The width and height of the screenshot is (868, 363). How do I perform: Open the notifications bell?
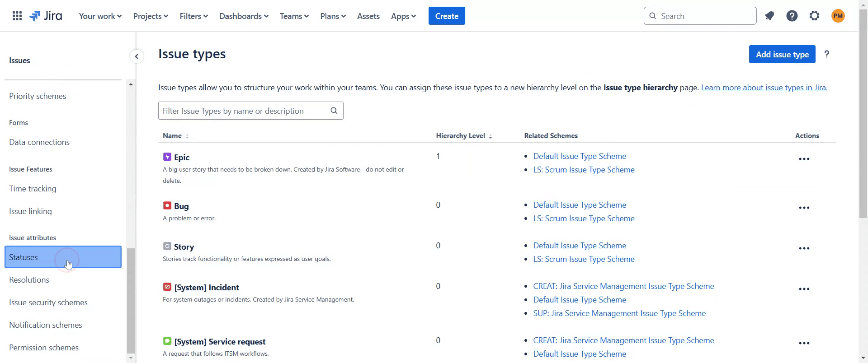coord(769,16)
